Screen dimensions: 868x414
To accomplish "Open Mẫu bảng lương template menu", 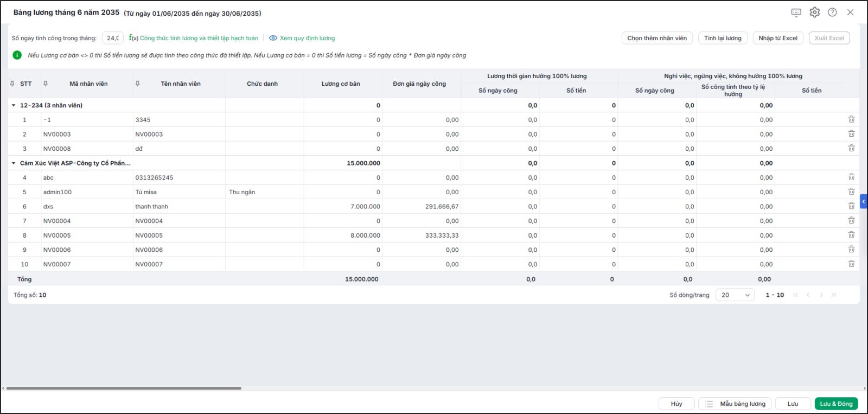I will 735,404.
